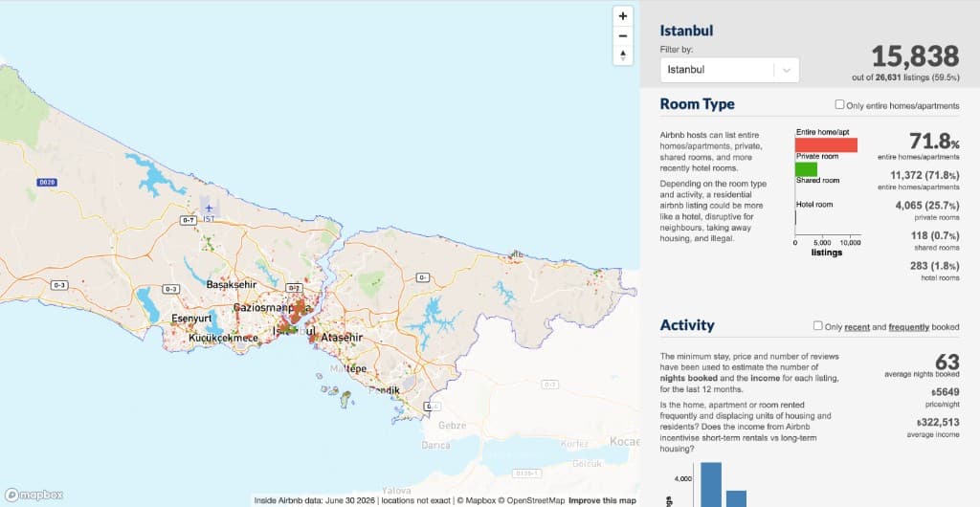Click the O-7 road shield near IST

189,220
